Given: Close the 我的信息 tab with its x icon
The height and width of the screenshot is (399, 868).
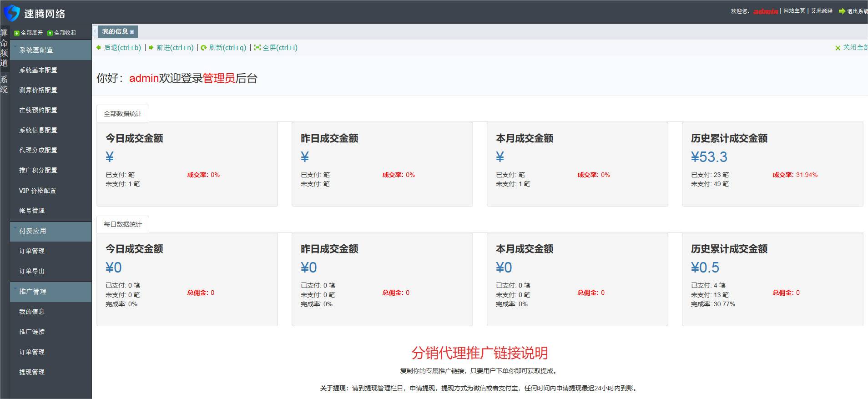Looking at the screenshot, I should tap(132, 32).
